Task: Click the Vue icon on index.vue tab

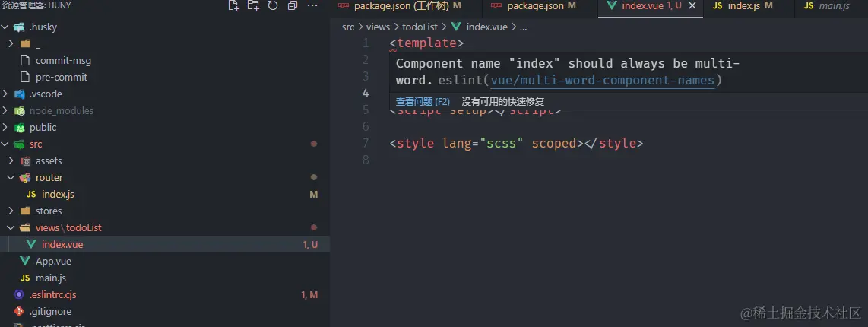Action: click(612, 6)
